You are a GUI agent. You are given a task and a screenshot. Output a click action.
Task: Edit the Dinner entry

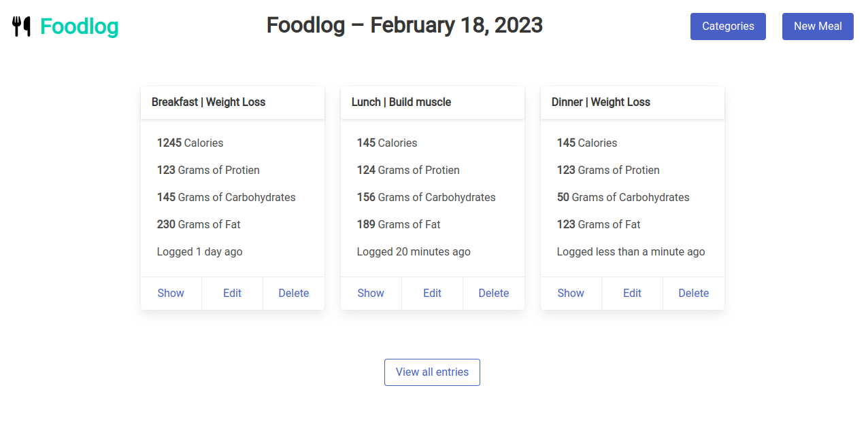(x=632, y=293)
